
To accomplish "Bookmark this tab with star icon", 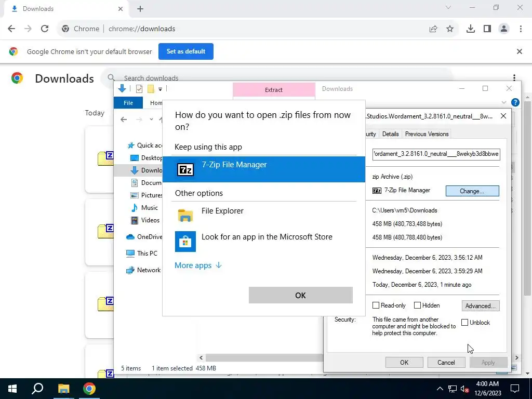I will click(x=450, y=29).
